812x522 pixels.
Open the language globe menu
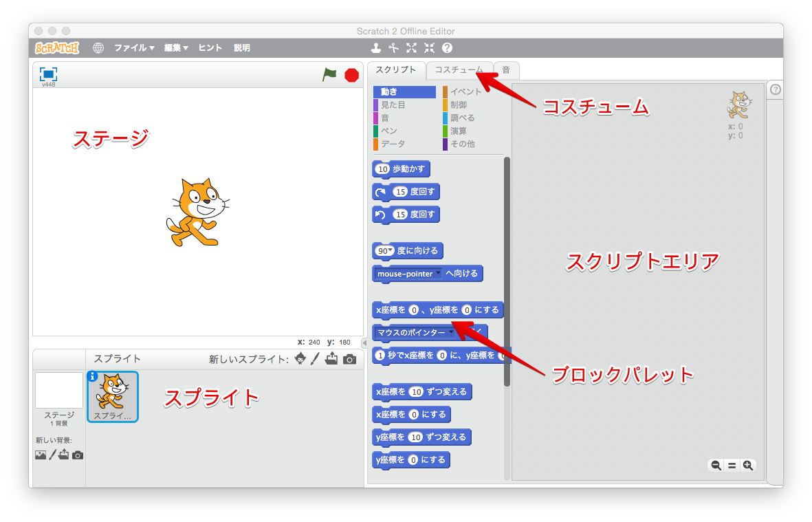point(98,48)
